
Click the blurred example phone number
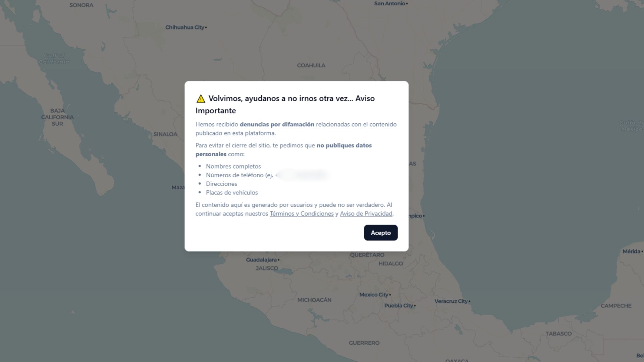pos(302,175)
